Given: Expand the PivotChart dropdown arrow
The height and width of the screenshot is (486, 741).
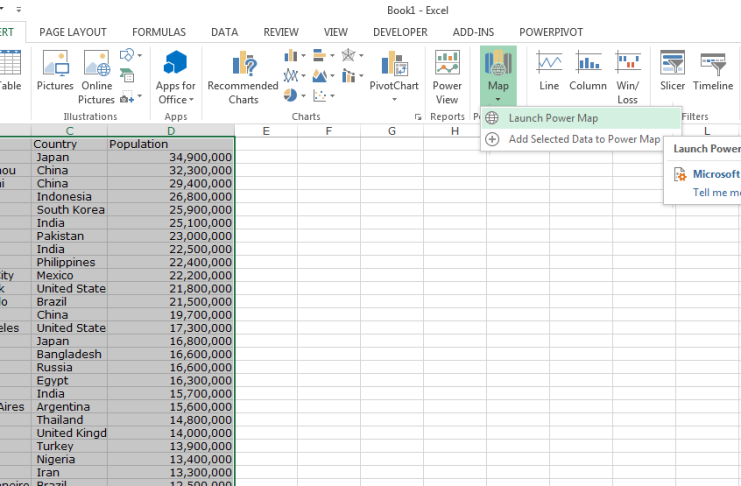Looking at the screenshot, I should click(x=394, y=99).
